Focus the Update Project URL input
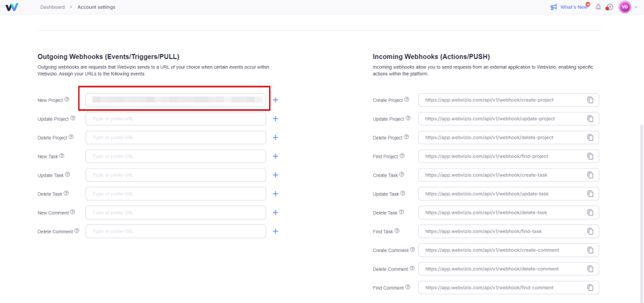The height and width of the screenshot is (303, 644). tap(175, 119)
